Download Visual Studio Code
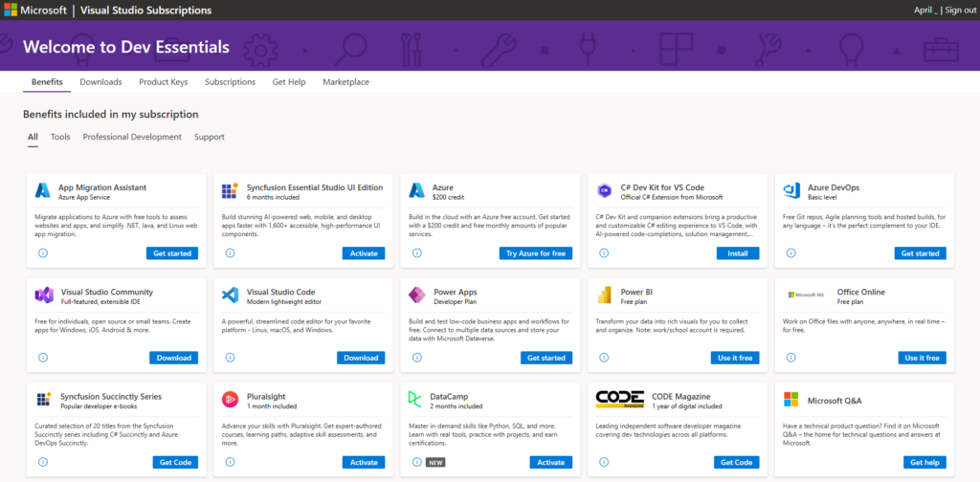The height and width of the screenshot is (482, 980). point(361,358)
